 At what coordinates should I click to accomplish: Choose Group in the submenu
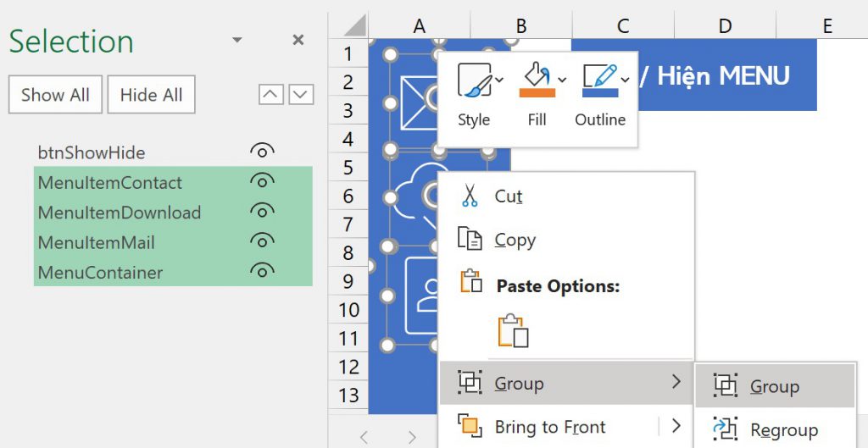[774, 387]
